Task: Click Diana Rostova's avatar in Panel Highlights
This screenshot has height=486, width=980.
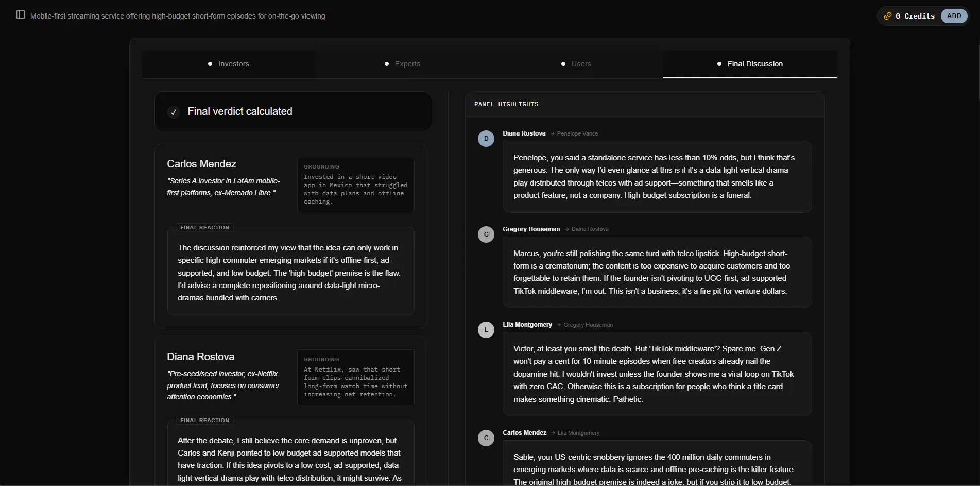Action: point(486,139)
